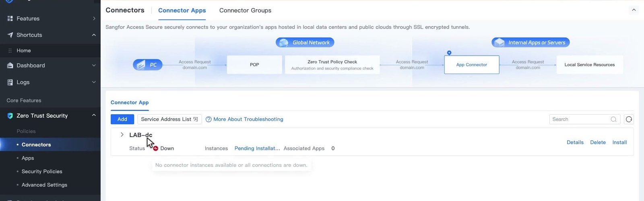
Task: Click the Core Features heading
Action: [24, 100]
